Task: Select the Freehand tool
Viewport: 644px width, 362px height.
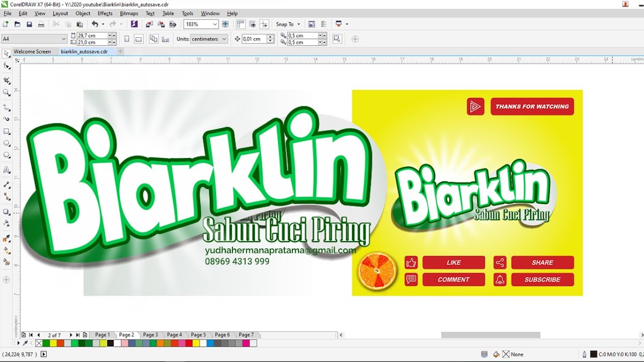Action: click(x=7, y=107)
